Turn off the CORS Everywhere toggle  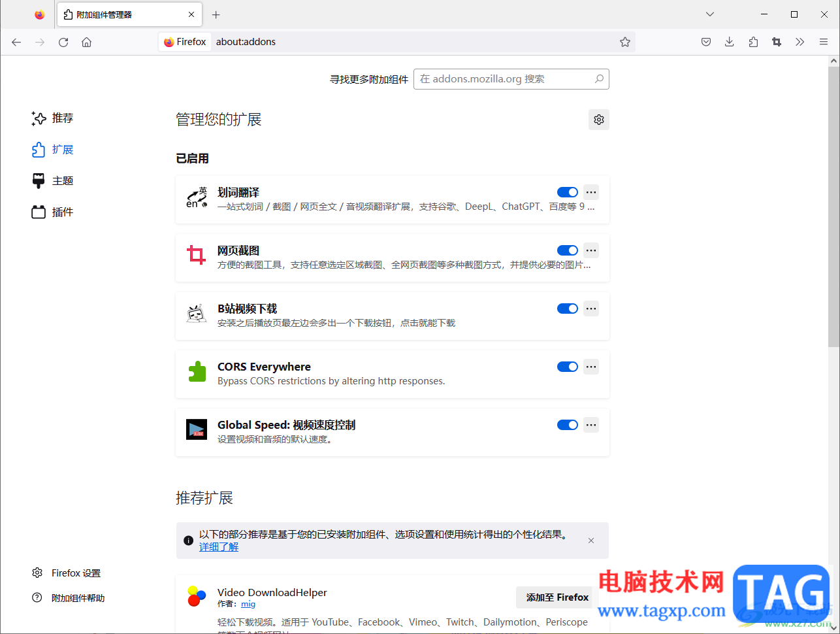click(x=568, y=367)
